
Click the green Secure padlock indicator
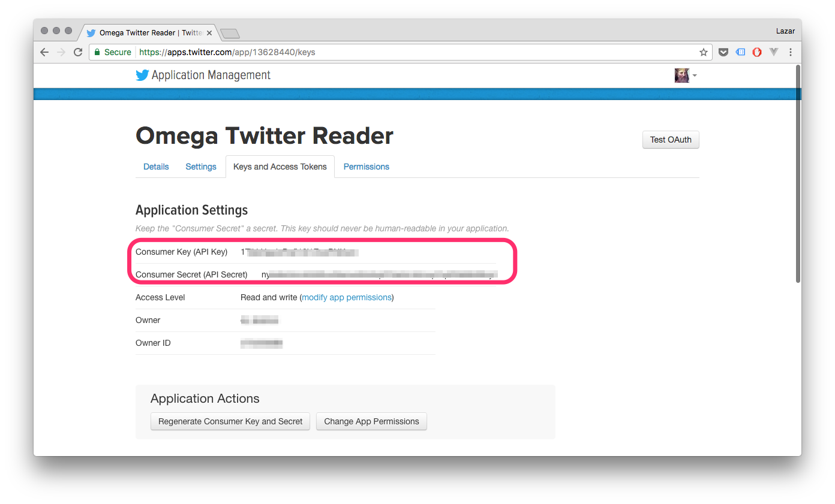coord(113,52)
